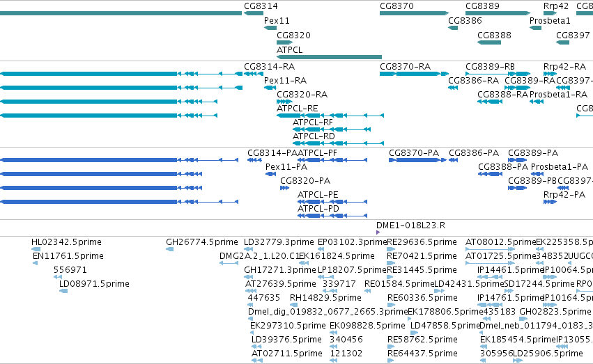Click the ATPCL gene bar

329,57
